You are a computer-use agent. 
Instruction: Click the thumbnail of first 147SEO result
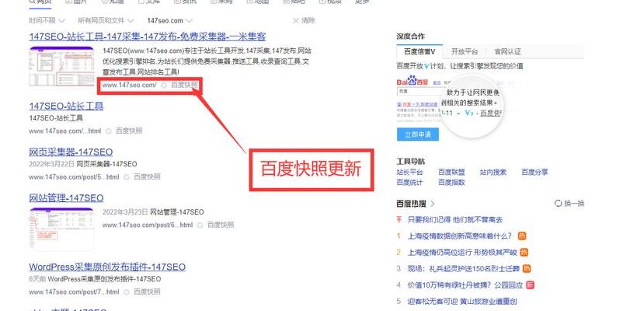tap(61, 67)
